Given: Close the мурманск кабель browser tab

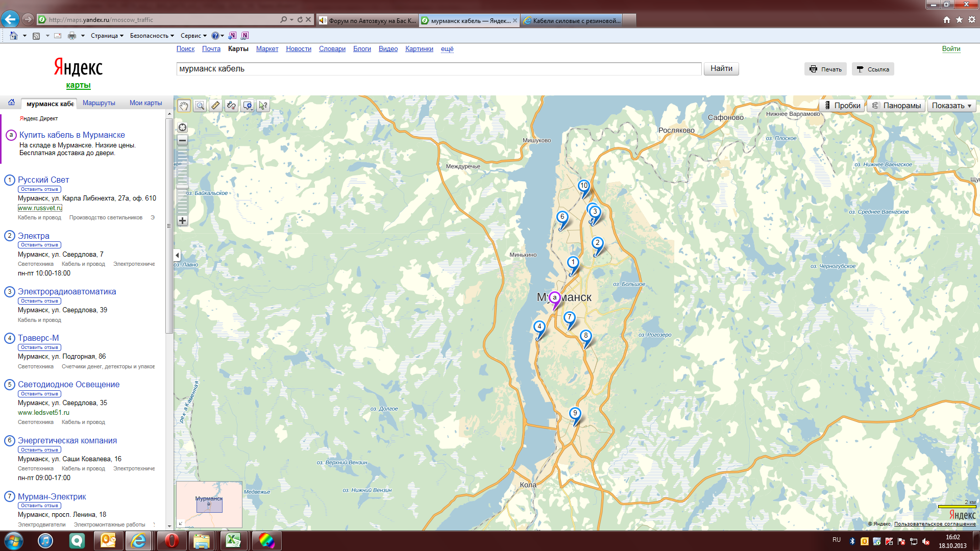Looking at the screenshot, I should pos(515,20).
